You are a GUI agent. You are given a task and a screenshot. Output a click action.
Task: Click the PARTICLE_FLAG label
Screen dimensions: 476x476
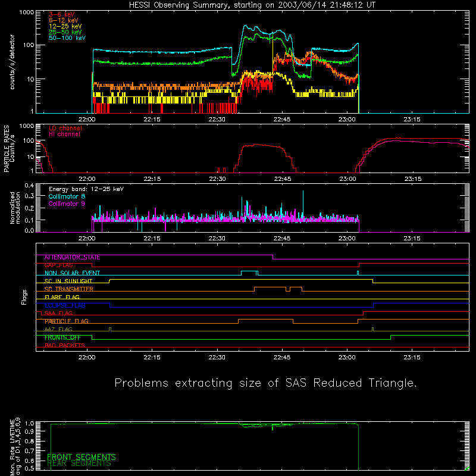67,321
